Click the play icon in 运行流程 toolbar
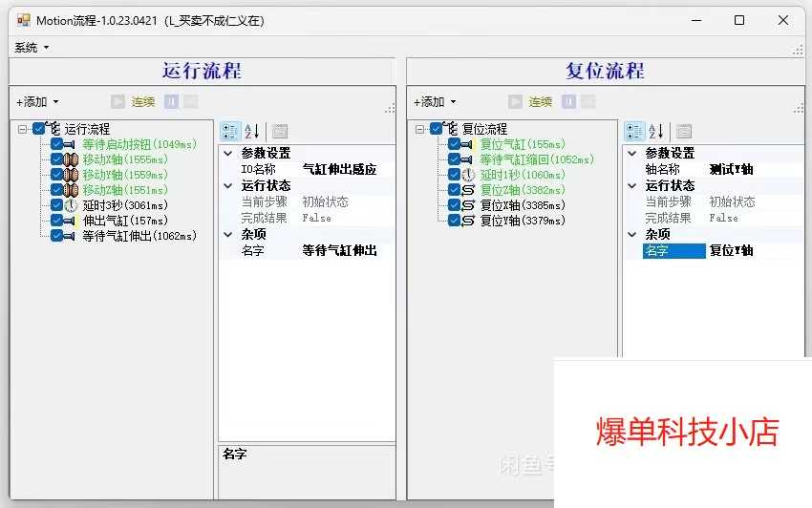The image size is (812, 508). point(118,101)
